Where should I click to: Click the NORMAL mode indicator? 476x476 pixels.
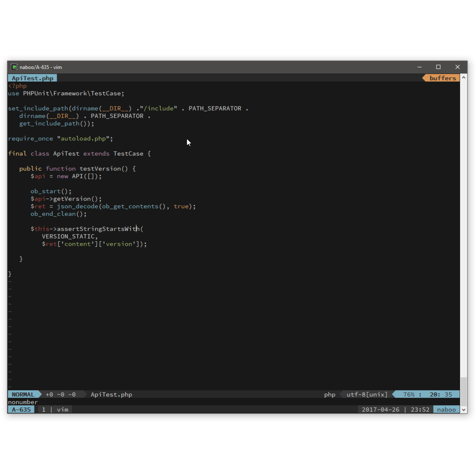click(x=23, y=395)
